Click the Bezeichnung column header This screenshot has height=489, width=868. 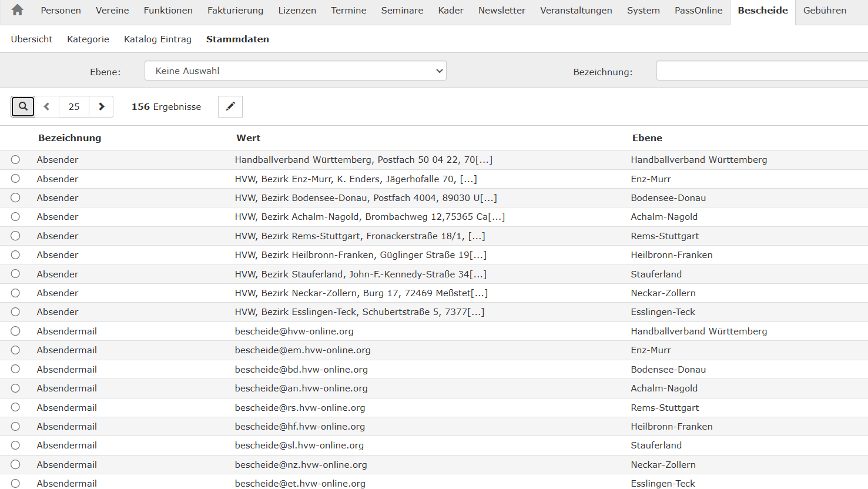point(69,138)
